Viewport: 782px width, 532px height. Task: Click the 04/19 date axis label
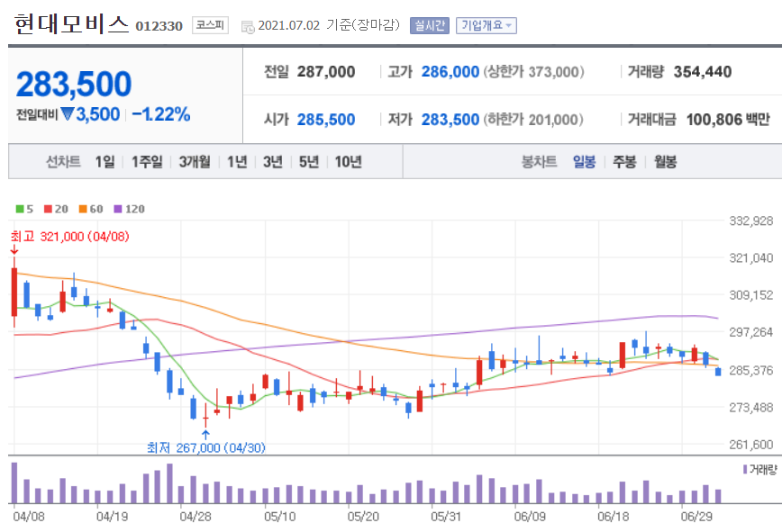tap(112, 517)
